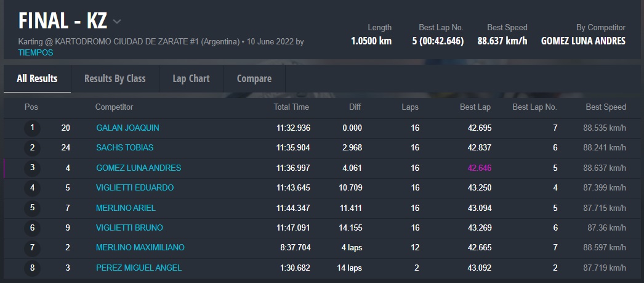Viewport: 644px width, 283px height.
Task: Open competitor GALAN JOAQUIN
Action: click(127, 128)
